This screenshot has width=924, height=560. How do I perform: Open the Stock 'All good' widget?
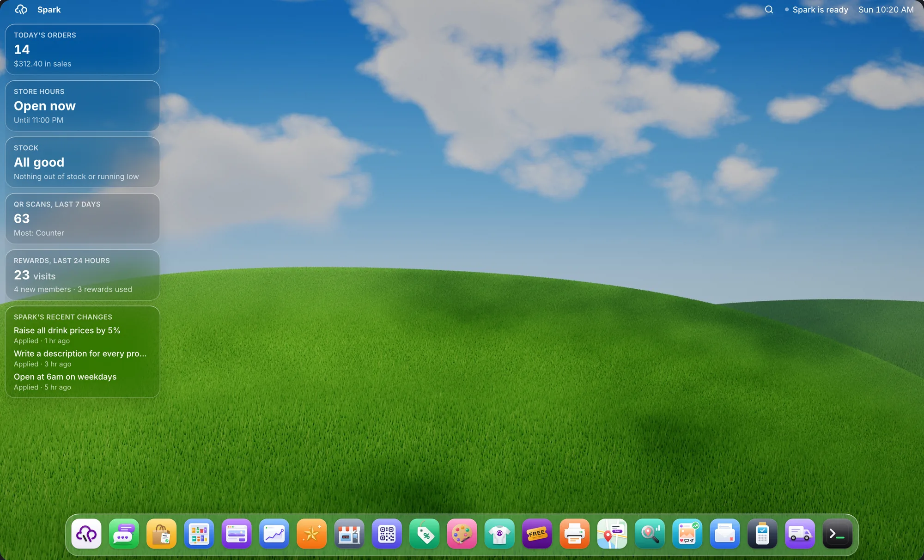(82, 162)
